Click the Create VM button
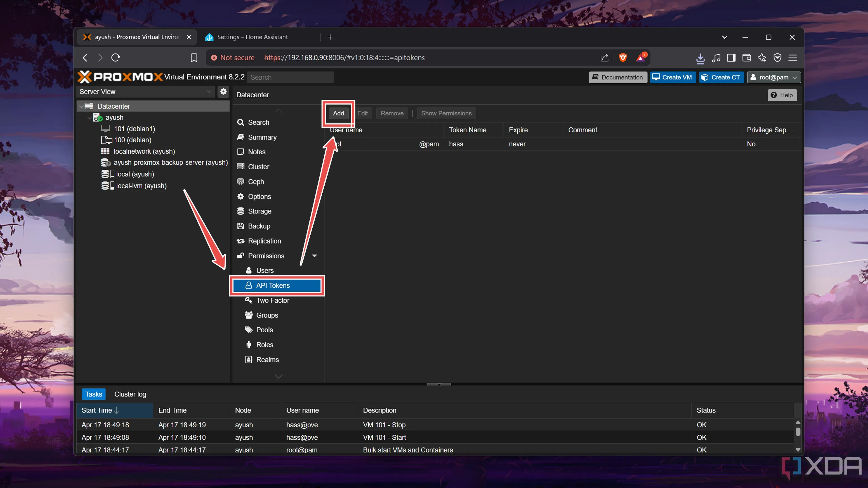Viewport: 868px width, 488px height. pos(672,77)
